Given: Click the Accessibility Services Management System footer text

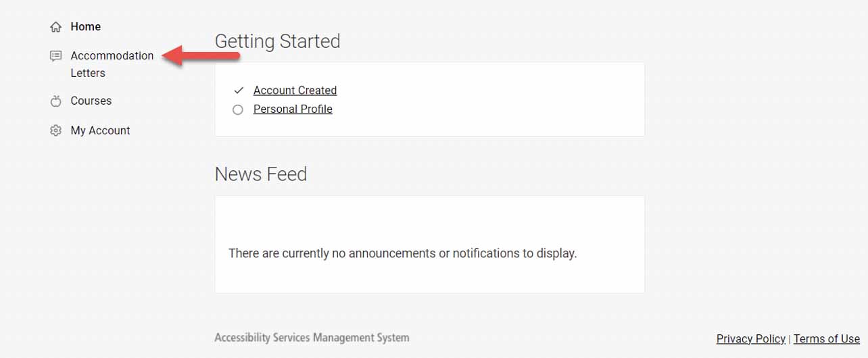Looking at the screenshot, I should (x=312, y=338).
